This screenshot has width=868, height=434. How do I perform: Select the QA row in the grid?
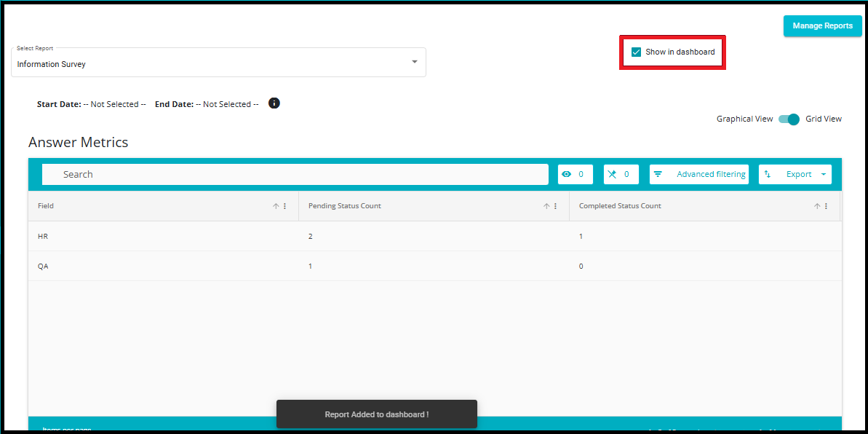point(434,266)
